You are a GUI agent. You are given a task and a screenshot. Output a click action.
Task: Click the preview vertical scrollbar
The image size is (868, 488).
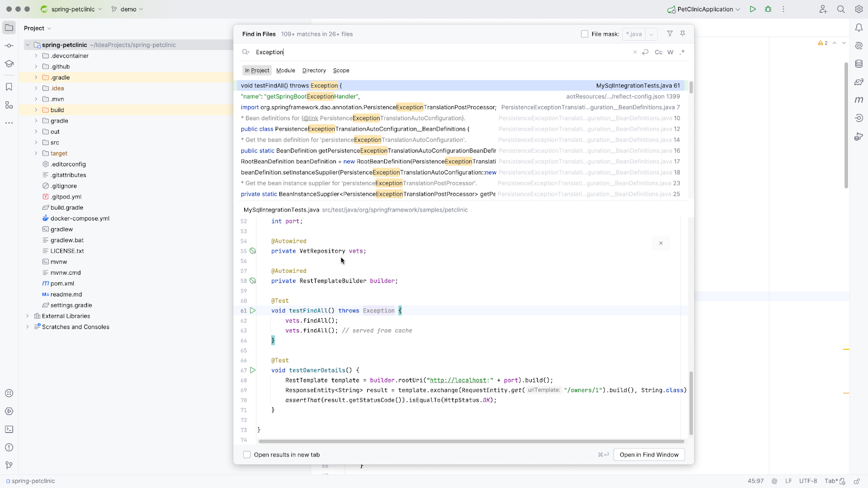(691, 403)
